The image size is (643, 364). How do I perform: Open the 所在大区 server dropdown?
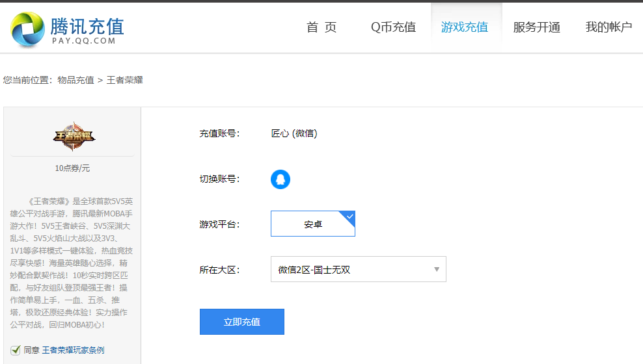point(359,269)
